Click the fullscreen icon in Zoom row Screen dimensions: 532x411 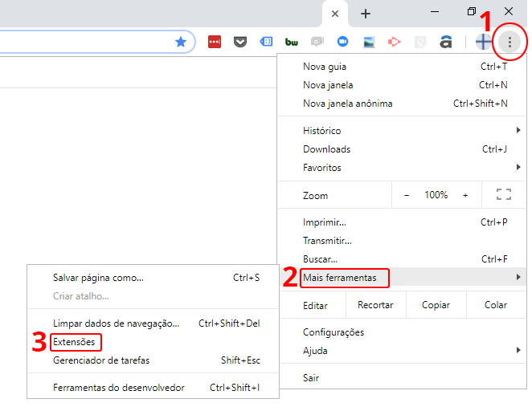tap(504, 195)
